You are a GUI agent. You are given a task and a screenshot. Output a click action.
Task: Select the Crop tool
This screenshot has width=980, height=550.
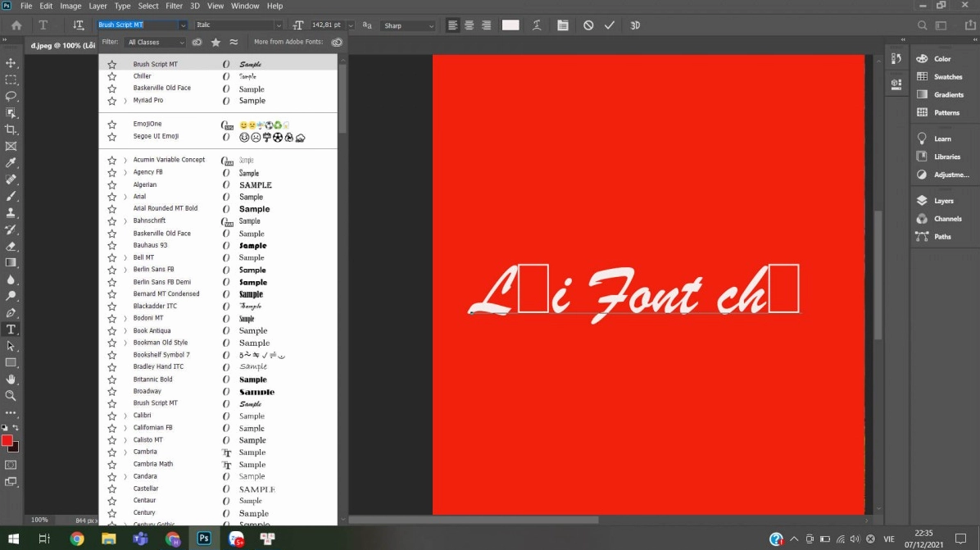tap(11, 130)
